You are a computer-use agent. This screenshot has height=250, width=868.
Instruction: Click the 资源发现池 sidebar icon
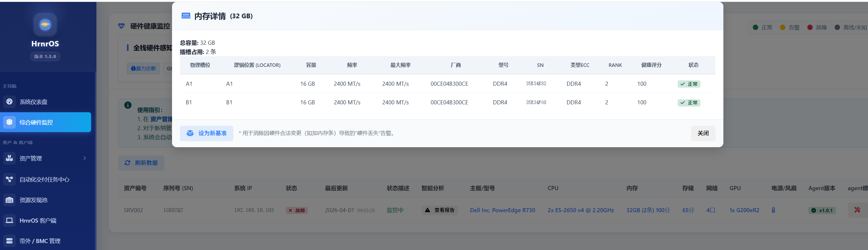(x=9, y=200)
